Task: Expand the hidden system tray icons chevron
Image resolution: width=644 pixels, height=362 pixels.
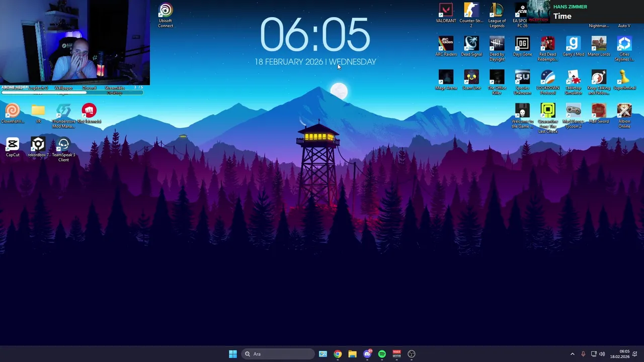Action: 572,354
